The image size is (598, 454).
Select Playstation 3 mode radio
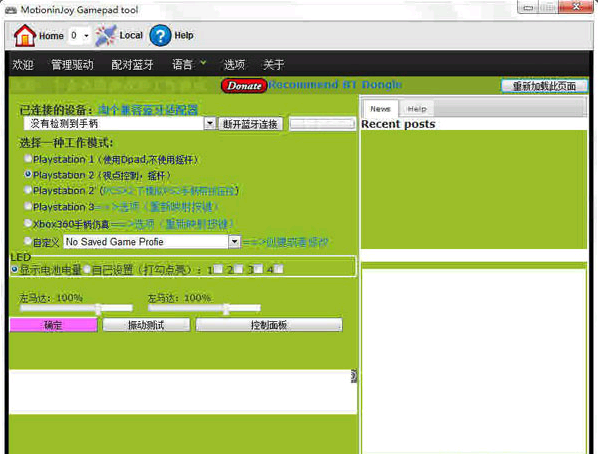coord(27,206)
